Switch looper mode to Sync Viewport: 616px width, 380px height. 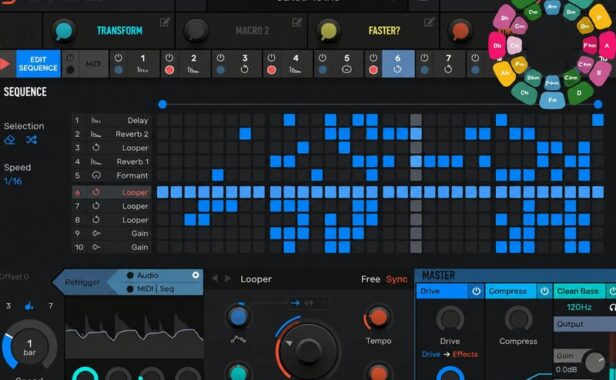click(396, 279)
